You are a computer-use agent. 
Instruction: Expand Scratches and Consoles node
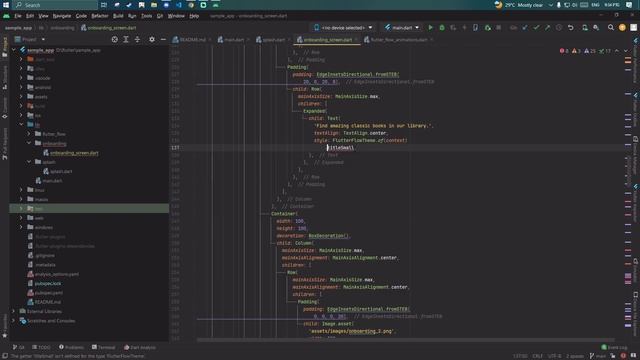pyautogui.click(x=14, y=321)
